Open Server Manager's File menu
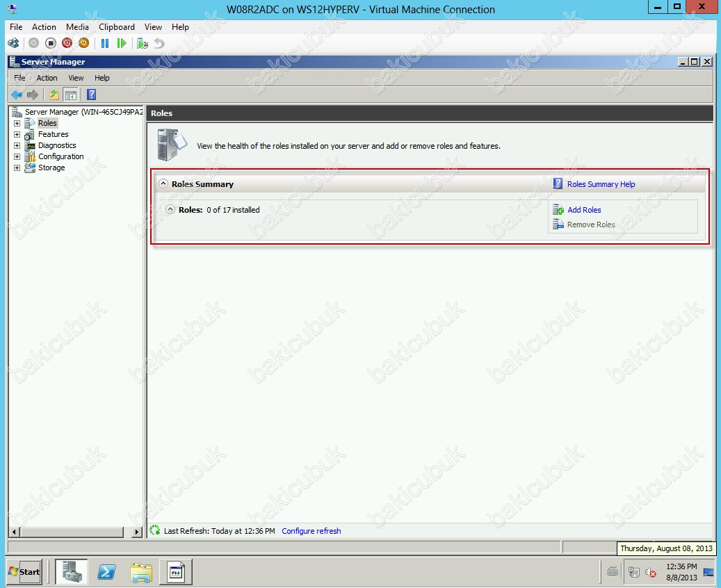The width and height of the screenshot is (721, 588). point(19,78)
